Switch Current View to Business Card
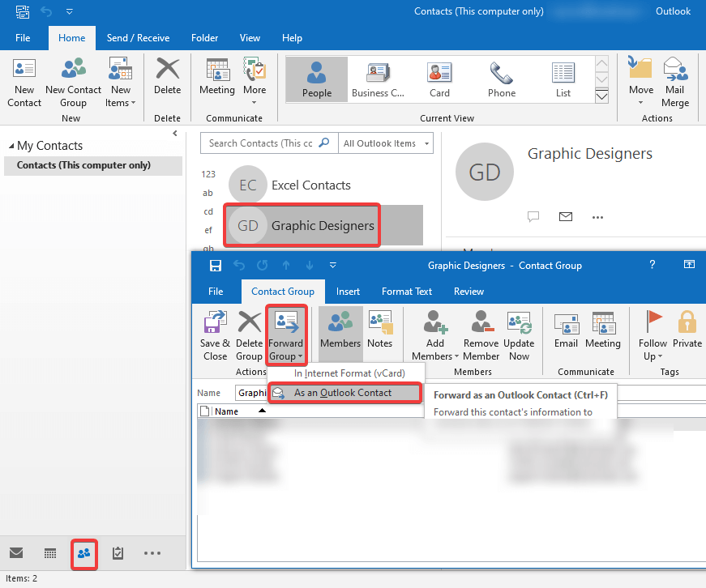This screenshot has width=706, height=588. tap(378, 79)
